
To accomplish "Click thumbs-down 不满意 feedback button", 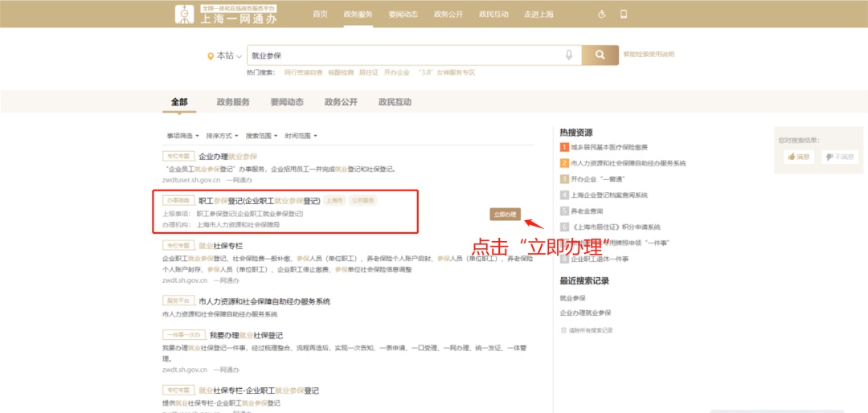I will 839,157.
